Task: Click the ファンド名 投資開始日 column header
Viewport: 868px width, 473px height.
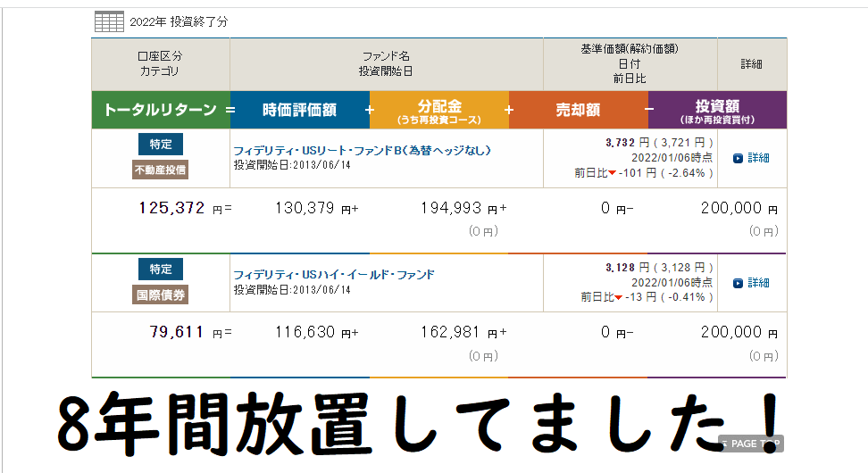Action: tap(387, 64)
